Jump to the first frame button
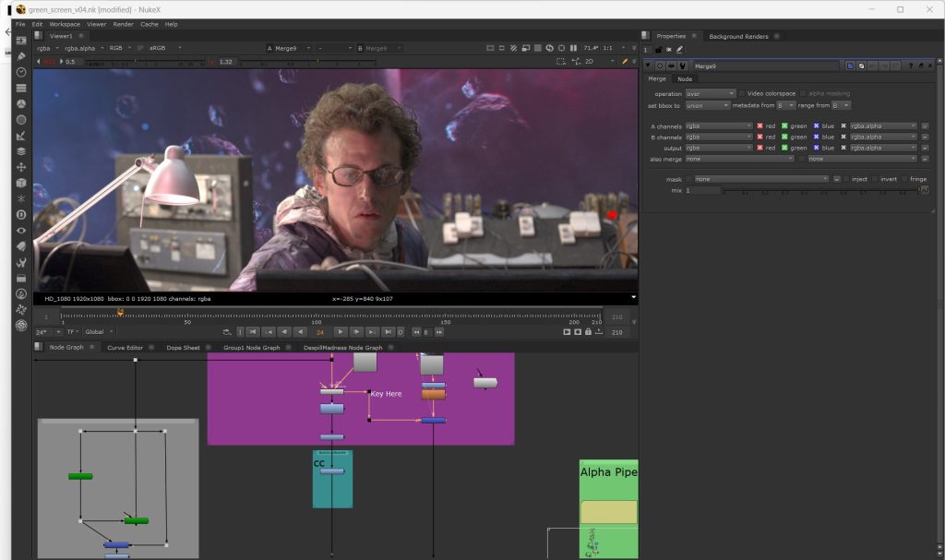The image size is (945, 560). [x=253, y=331]
